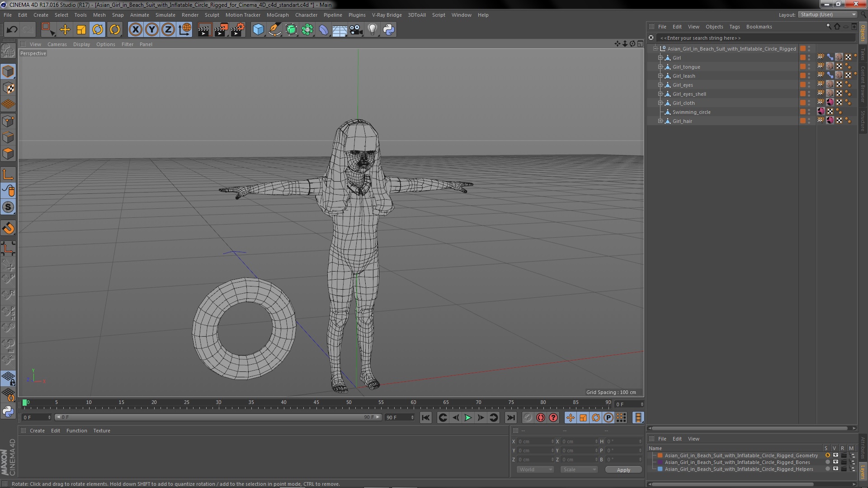Open the Object Manager Tags menu
Image resolution: width=868 pixels, height=488 pixels.
pyautogui.click(x=734, y=27)
